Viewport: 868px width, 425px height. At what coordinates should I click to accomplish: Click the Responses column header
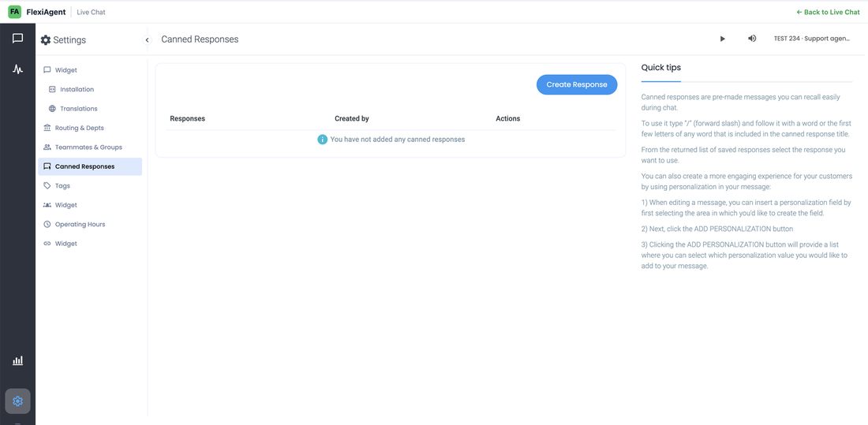pyautogui.click(x=187, y=118)
